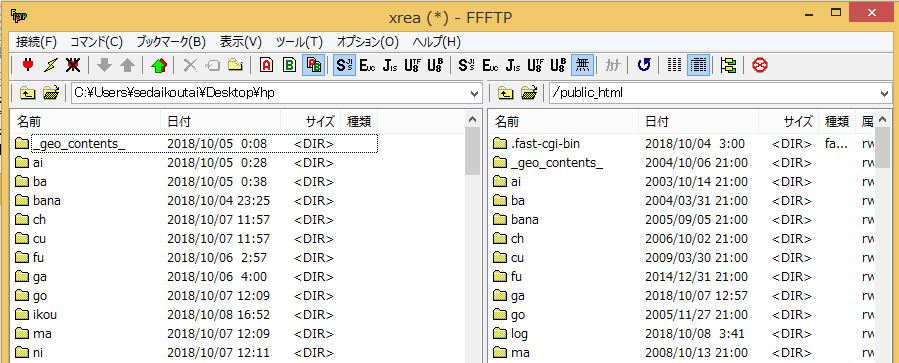Sort remote pane by 日付 column
Viewport: 899px width, 363px height.
698,121
